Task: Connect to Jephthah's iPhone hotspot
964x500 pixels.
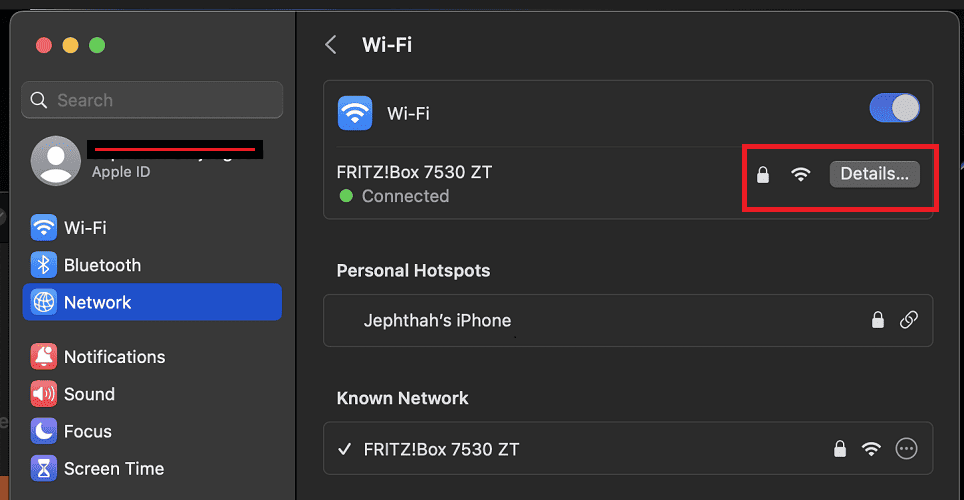Action: coord(437,321)
